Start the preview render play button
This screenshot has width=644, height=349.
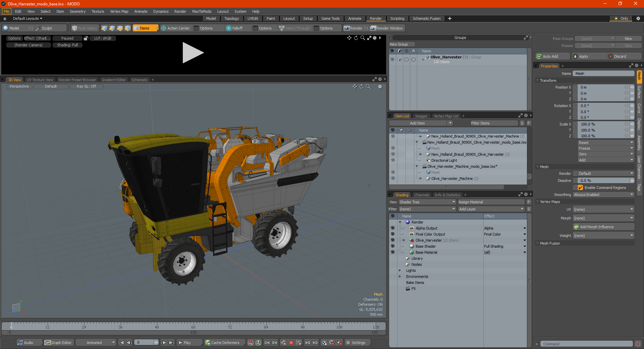click(x=193, y=53)
